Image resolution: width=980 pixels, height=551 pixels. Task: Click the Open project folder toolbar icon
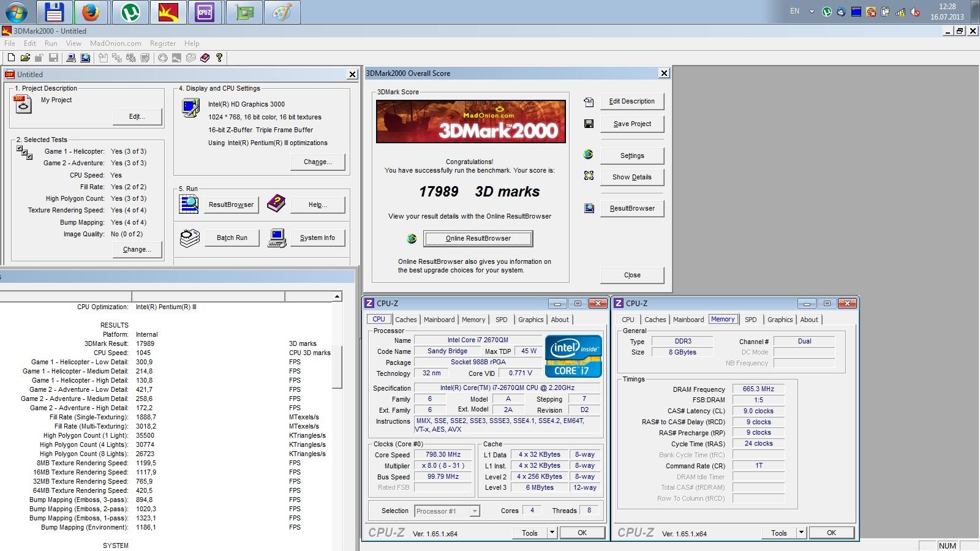[25, 58]
